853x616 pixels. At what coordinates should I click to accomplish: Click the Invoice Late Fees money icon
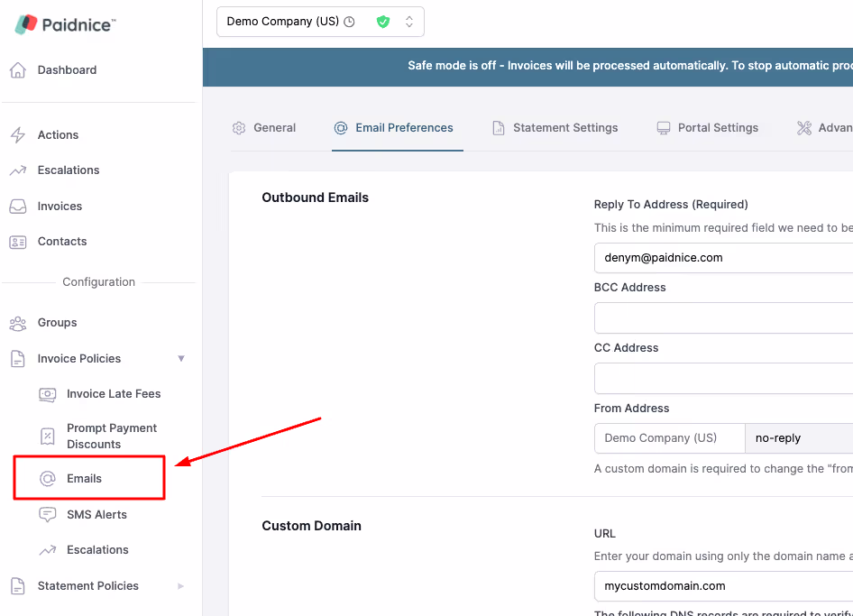tap(47, 394)
